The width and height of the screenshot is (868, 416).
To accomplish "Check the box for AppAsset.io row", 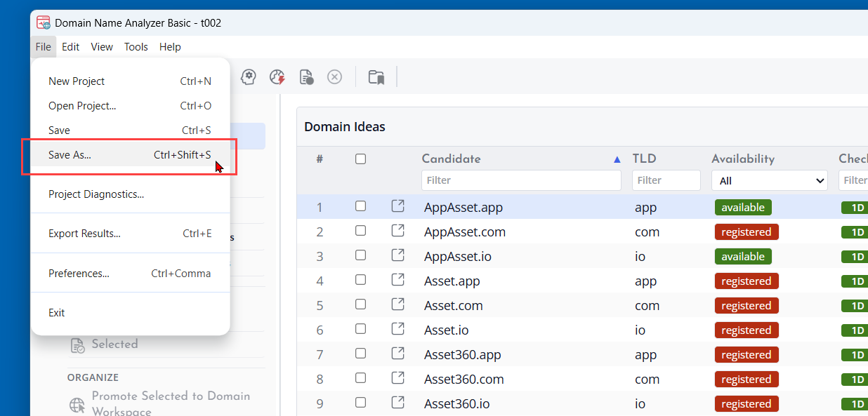I will coord(360,255).
